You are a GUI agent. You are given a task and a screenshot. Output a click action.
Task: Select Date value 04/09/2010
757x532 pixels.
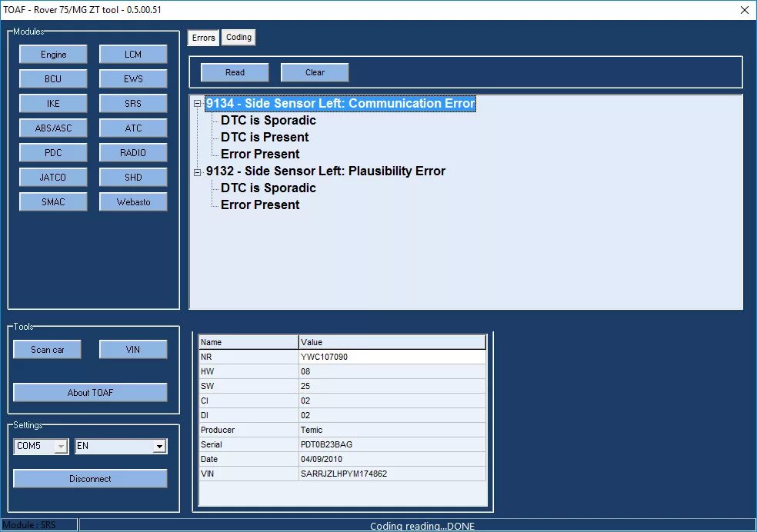[392, 459]
